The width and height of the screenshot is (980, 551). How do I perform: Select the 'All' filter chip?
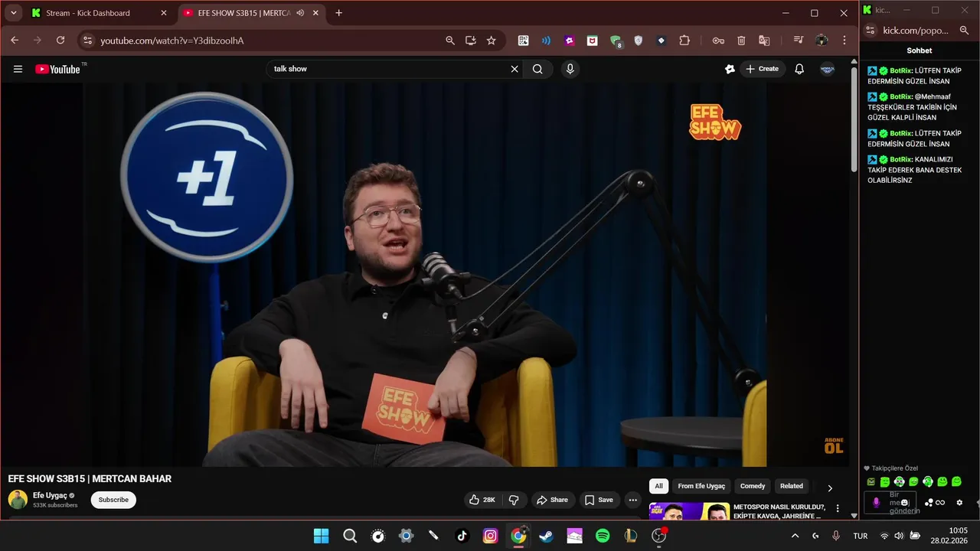click(658, 486)
